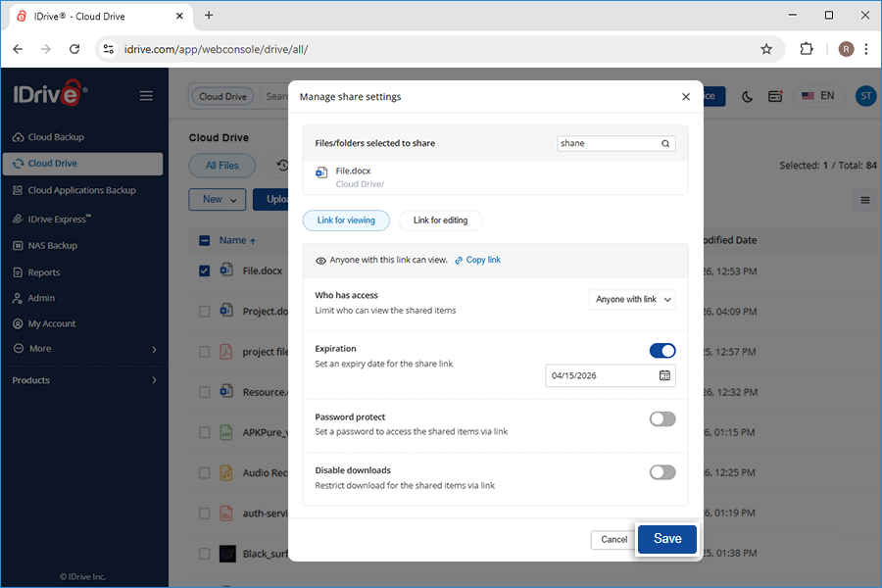Click File.docx document icon in file list
Image resolution: width=882 pixels, height=588 pixels.
226,269
